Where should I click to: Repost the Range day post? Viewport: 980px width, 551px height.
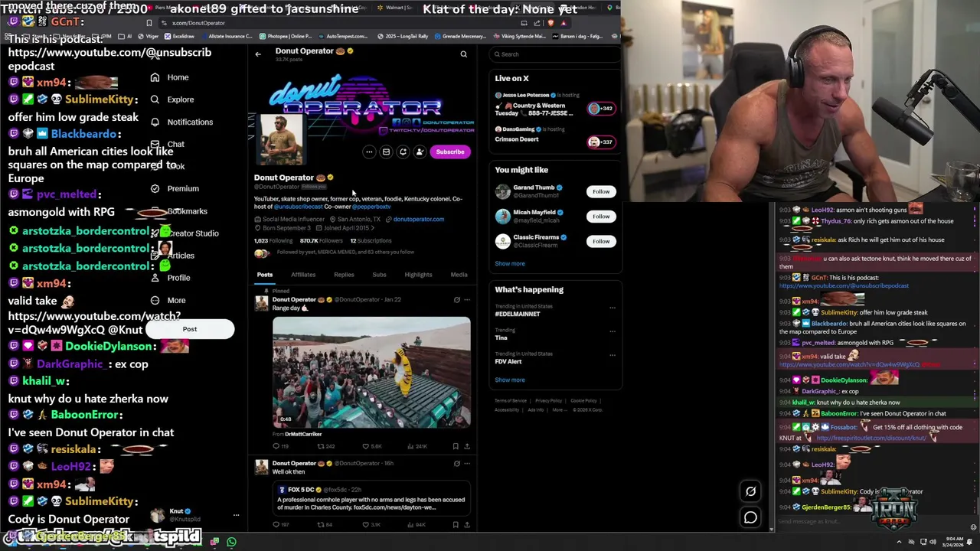[326, 446]
